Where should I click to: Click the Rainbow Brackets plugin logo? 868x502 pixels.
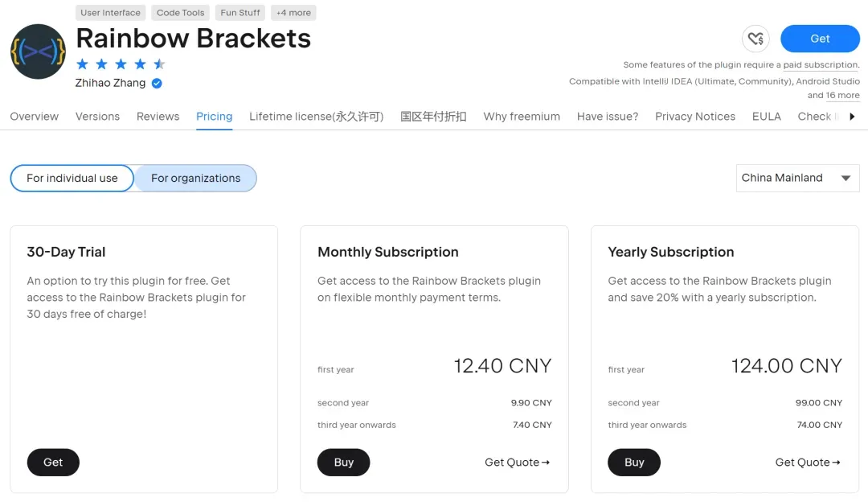[x=38, y=51]
